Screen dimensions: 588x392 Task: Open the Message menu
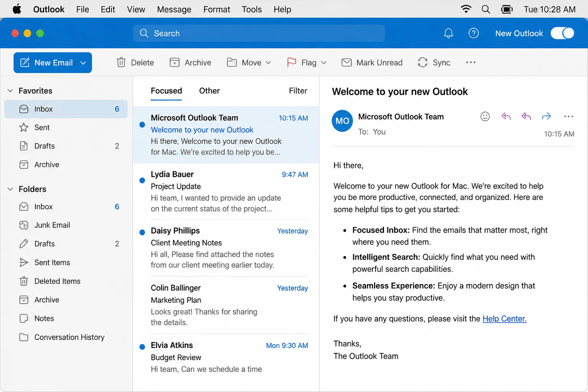pos(174,9)
